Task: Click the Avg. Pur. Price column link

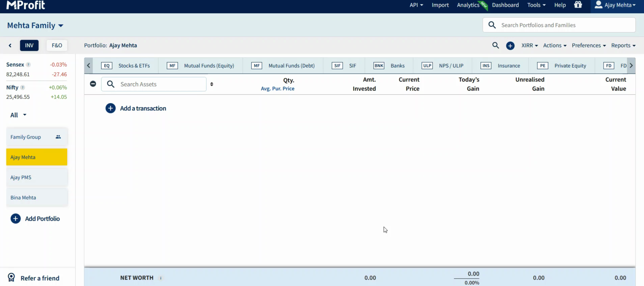Action: (278, 88)
